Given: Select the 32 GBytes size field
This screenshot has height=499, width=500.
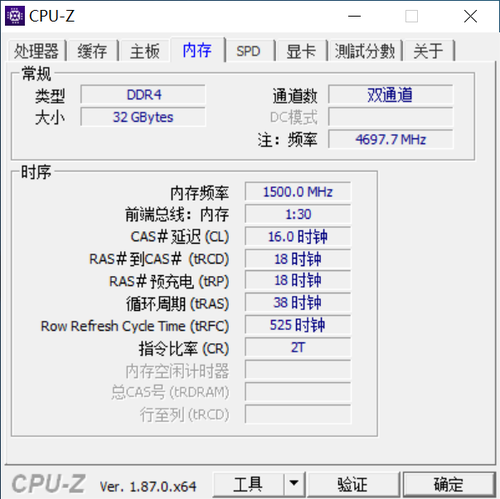Looking at the screenshot, I should [143, 117].
